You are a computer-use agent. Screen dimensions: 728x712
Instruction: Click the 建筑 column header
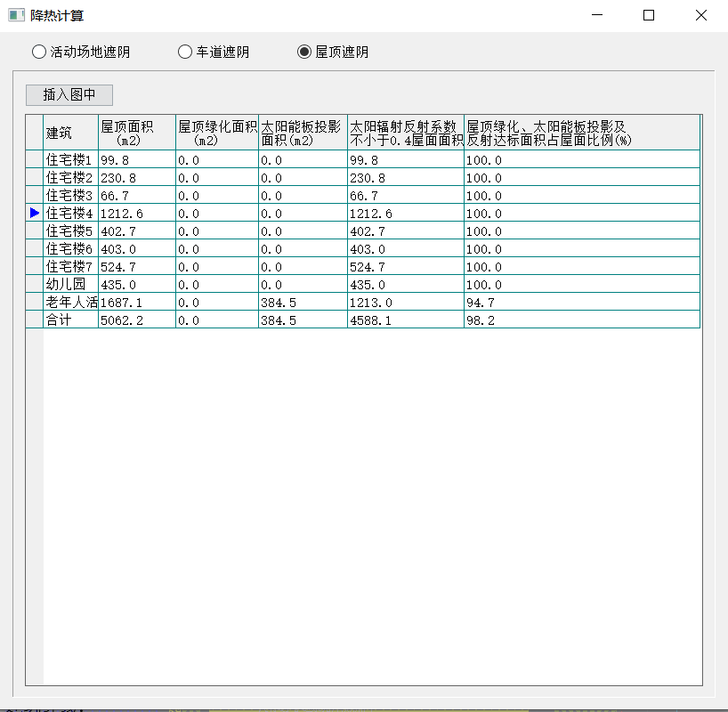click(70, 133)
